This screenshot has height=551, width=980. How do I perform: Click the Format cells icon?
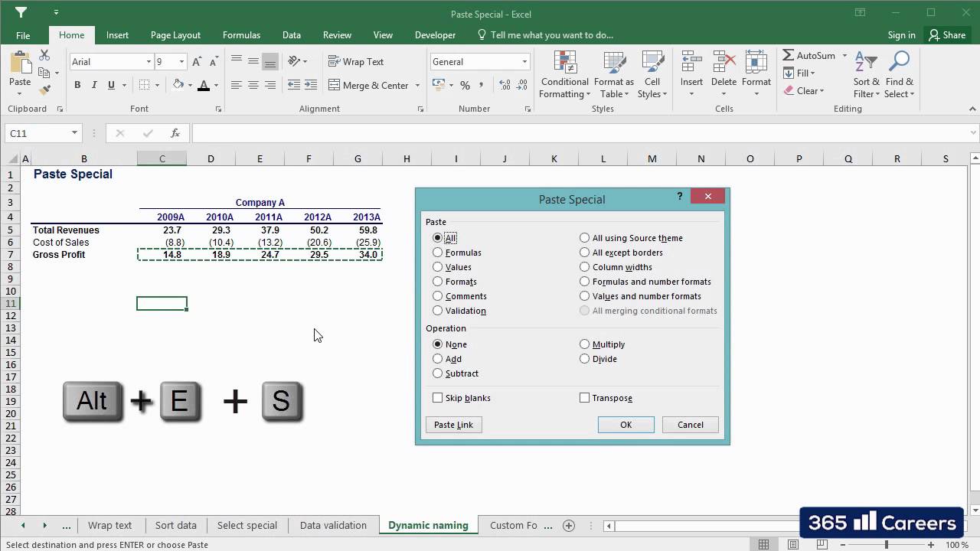tap(756, 63)
